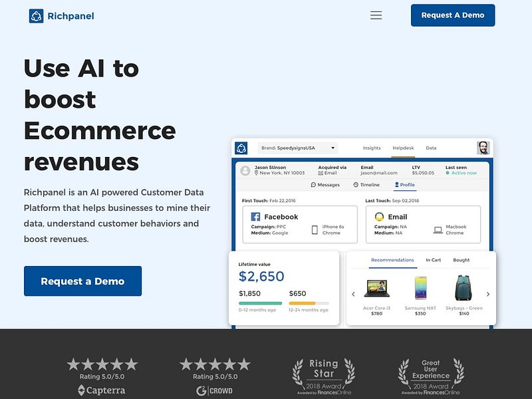Click the Samsung NXT phone thumbnail
The height and width of the screenshot is (399, 532).
coord(421,288)
